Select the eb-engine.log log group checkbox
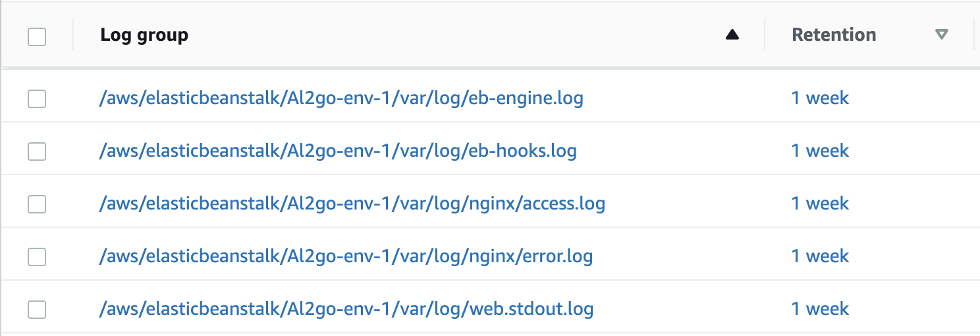Screen dimensions: 980x336 pyautogui.click(x=37, y=99)
